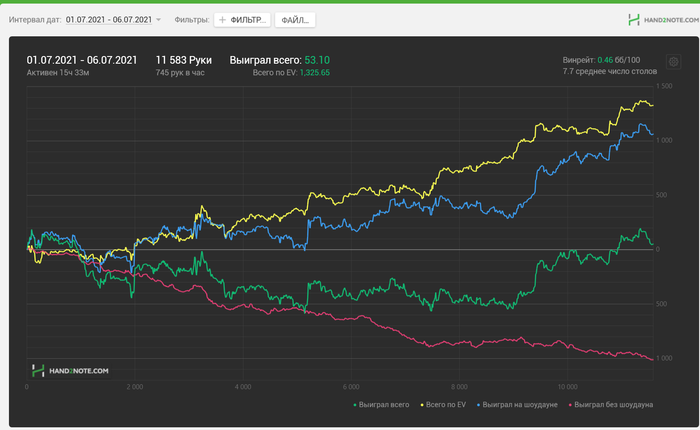Click the Фильтры label
The image size is (700, 430).
point(192,20)
